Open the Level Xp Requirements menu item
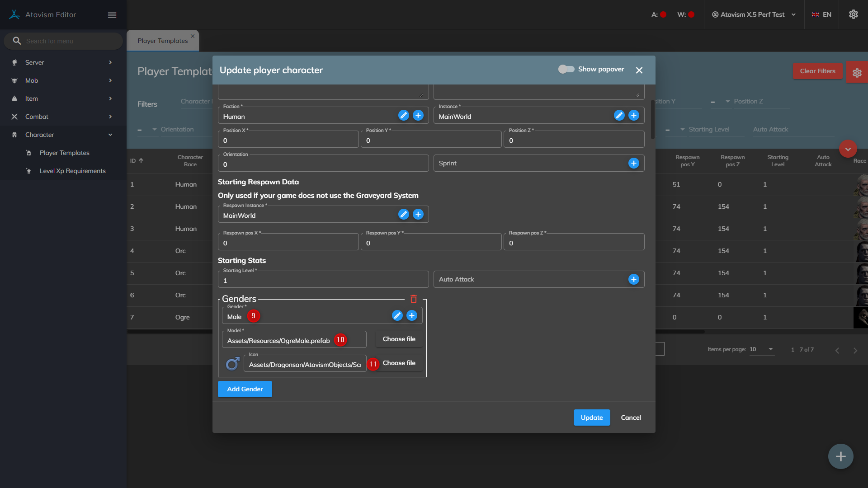 (x=72, y=171)
